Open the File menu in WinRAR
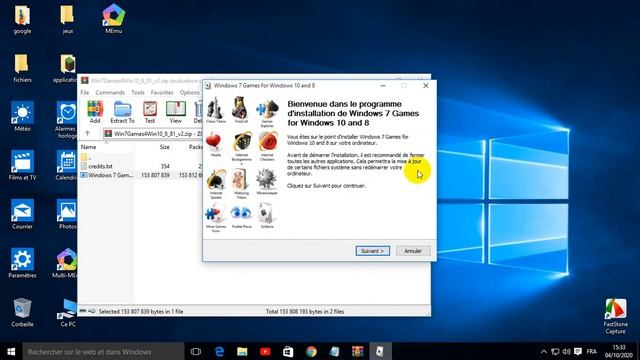Screen dimensions: 640x360 point(84,93)
